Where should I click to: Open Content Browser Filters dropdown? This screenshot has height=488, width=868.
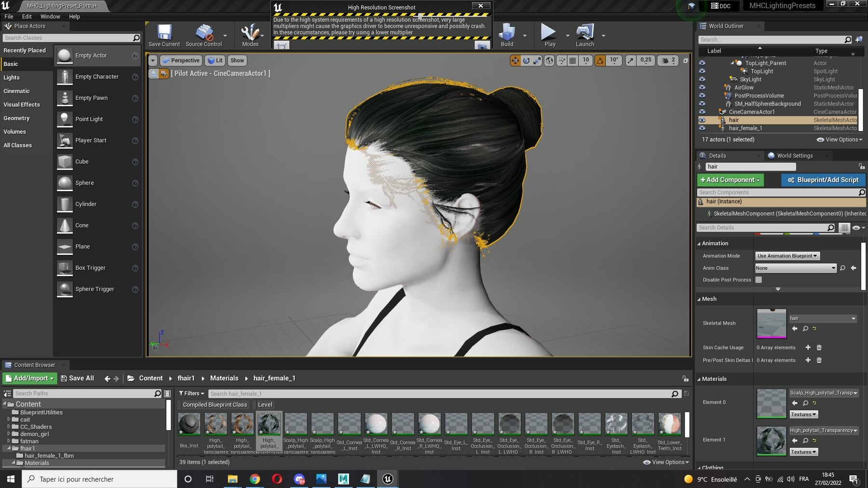(x=191, y=394)
